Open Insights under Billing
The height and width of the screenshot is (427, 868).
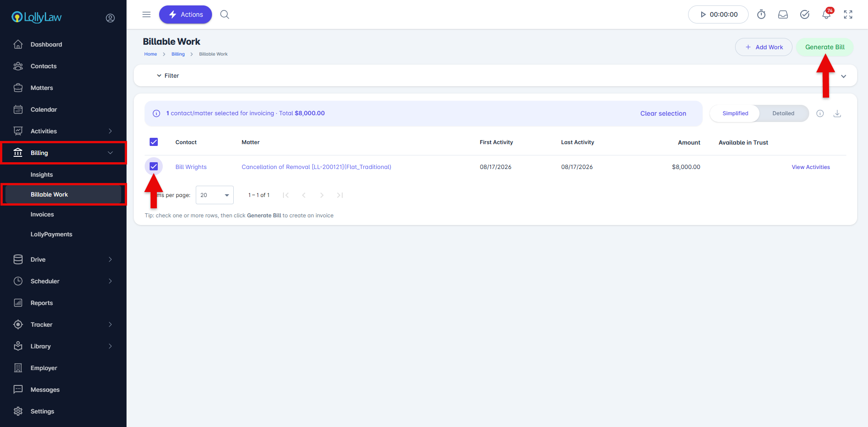pyautogui.click(x=42, y=174)
